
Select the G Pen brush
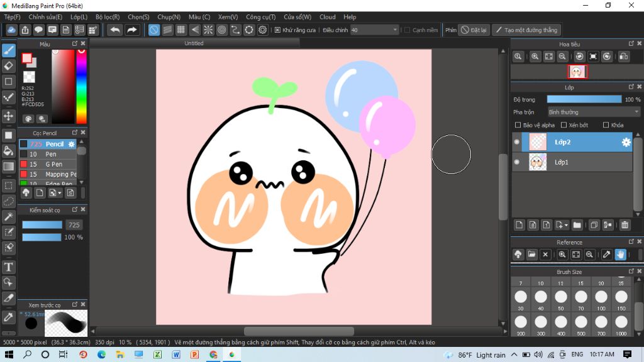[48, 164]
